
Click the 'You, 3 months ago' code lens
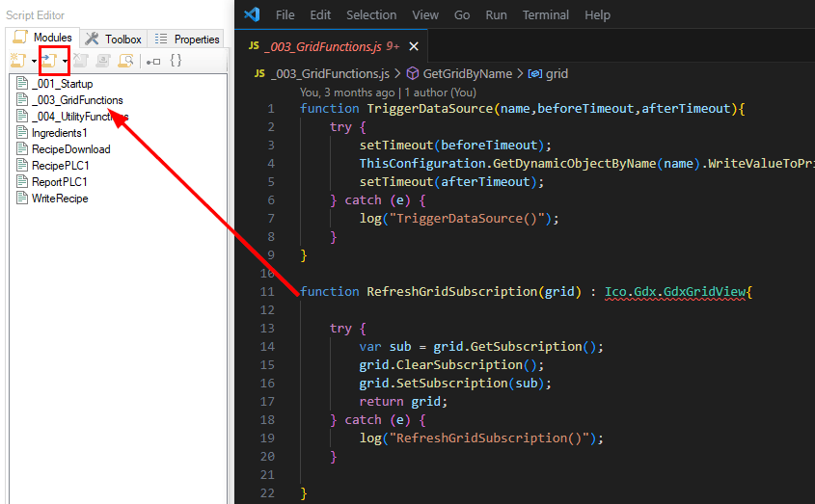tap(347, 93)
